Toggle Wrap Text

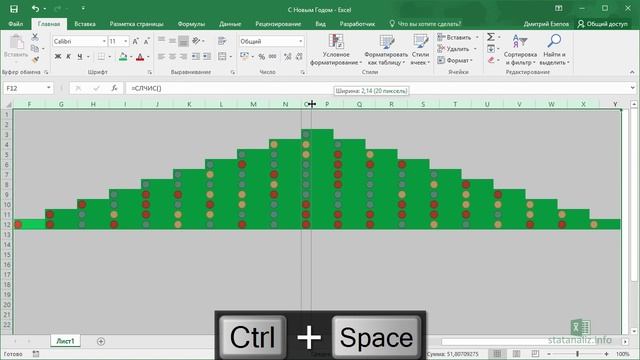tap(222, 41)
